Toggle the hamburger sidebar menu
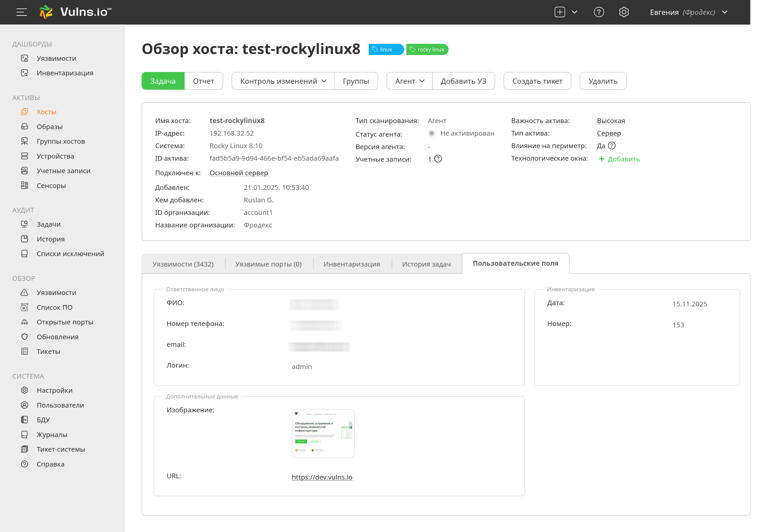 [22, 12]
